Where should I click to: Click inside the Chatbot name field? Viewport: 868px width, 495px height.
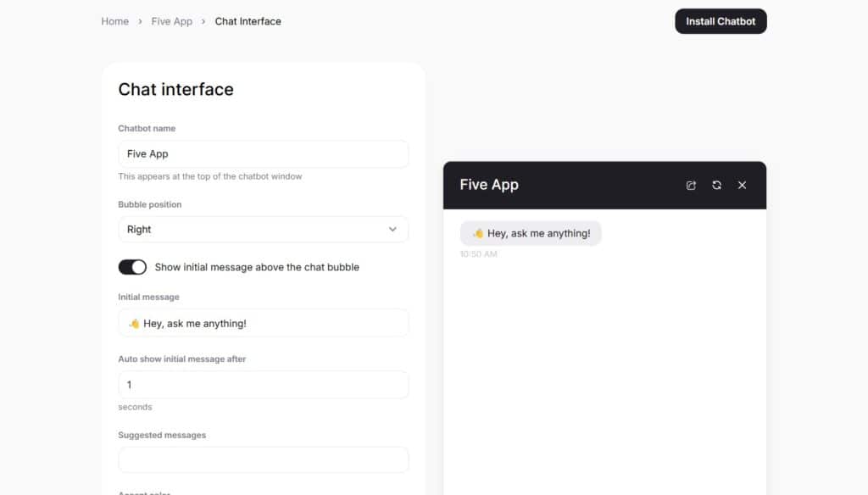(263, 153)
